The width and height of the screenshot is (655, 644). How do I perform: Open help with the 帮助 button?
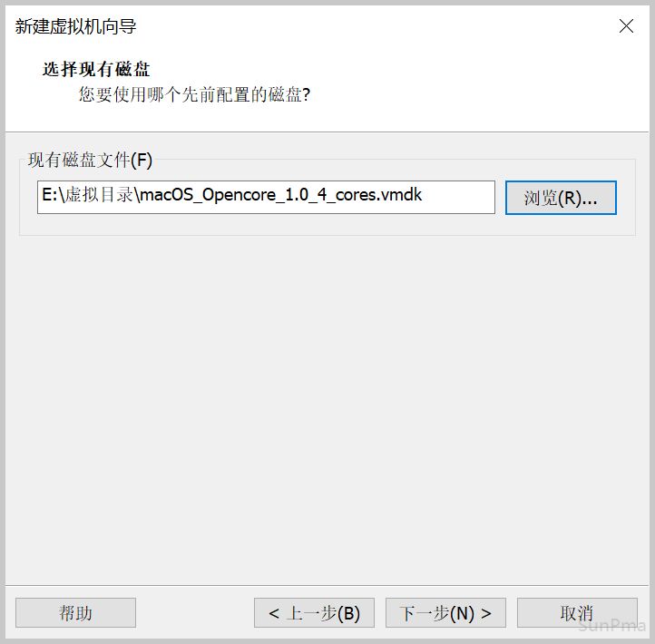[x=75, y=612]
